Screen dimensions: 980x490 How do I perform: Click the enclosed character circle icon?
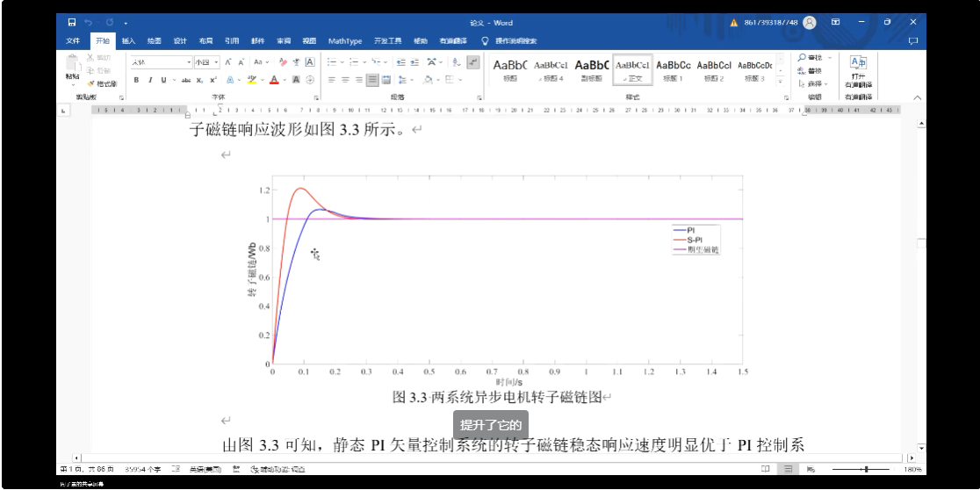pos(310,80)
